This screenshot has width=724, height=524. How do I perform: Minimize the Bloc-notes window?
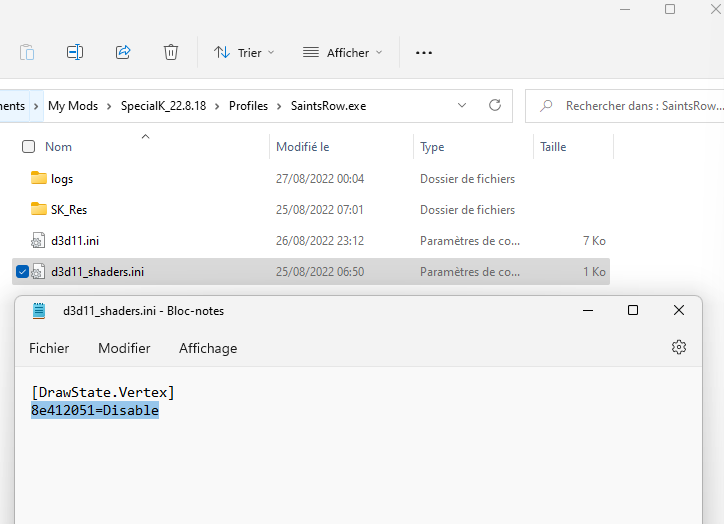(588, 310)
